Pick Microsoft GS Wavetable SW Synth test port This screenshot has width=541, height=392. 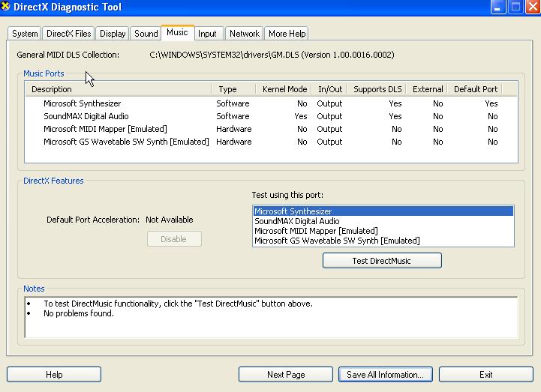[336, 241]
